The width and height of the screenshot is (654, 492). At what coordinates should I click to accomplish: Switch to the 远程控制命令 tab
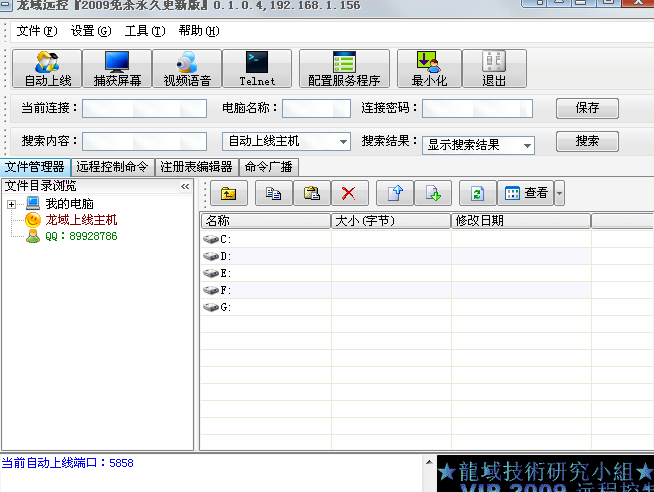pos(113,167)
